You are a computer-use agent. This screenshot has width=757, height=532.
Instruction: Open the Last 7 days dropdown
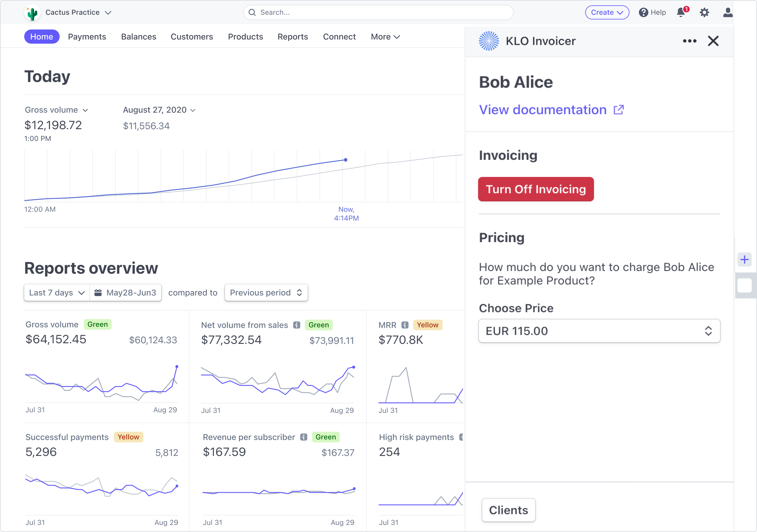tap(57, 293)
